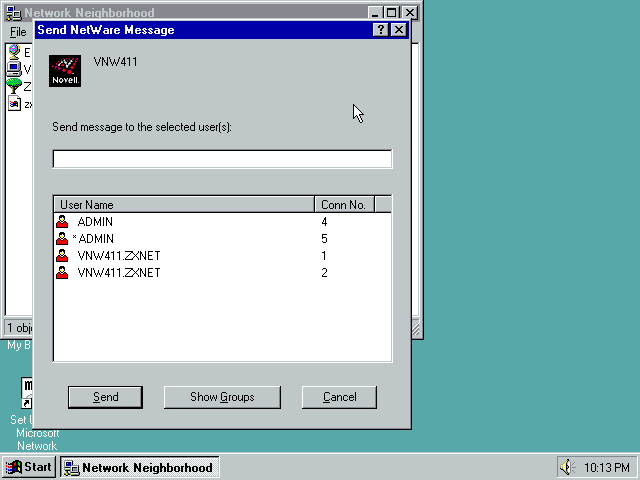The width and height of the screenshot is (640, 480).
Task: Click the 10:13 PM system clock
Action: pyautogui.click(x=607, y=467)
